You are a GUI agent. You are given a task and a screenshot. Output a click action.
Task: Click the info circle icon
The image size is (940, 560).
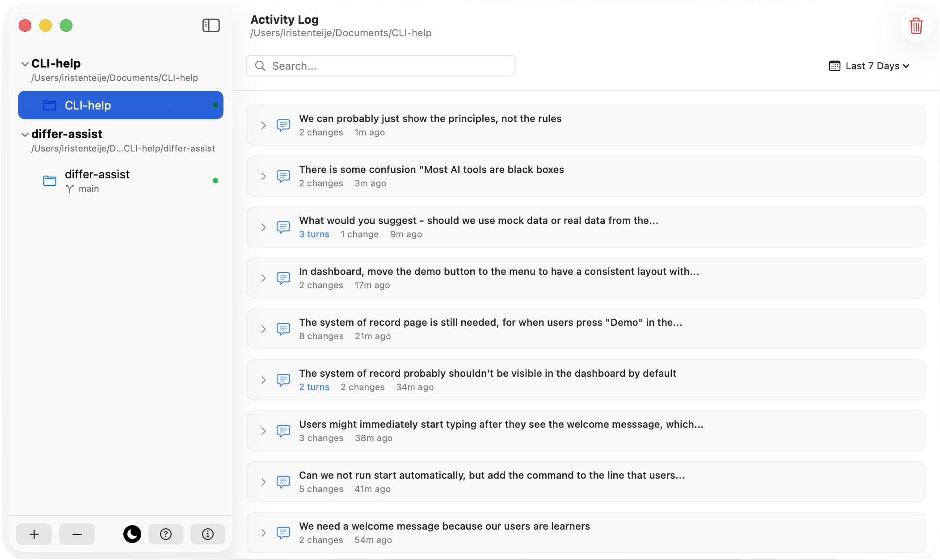pyautogui.click(x=208, y=534)
